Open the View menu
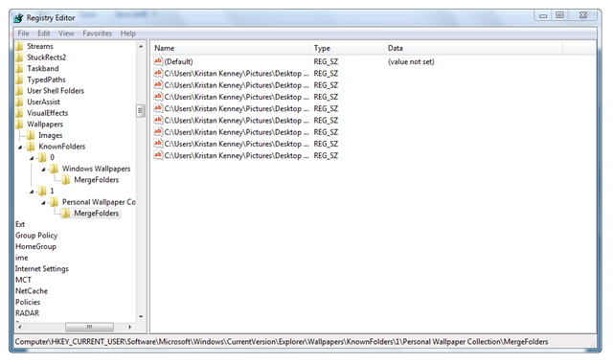613x364 pixels. [66, 34]
